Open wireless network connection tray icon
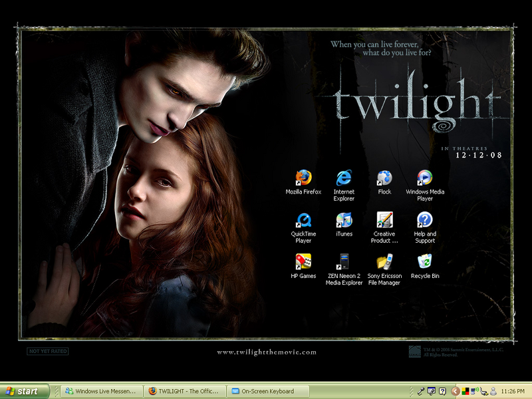This screenshot has width=532, height=399. (474, 391)
